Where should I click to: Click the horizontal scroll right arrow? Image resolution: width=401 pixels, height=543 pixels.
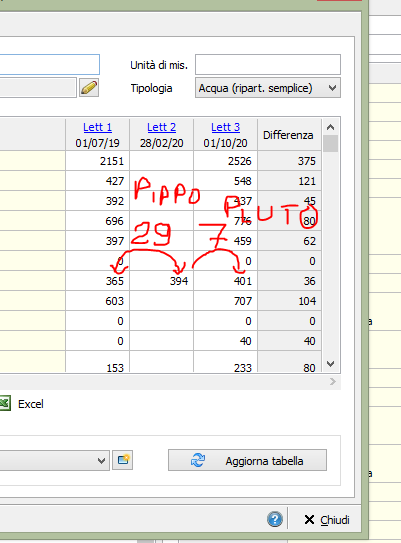333,382
